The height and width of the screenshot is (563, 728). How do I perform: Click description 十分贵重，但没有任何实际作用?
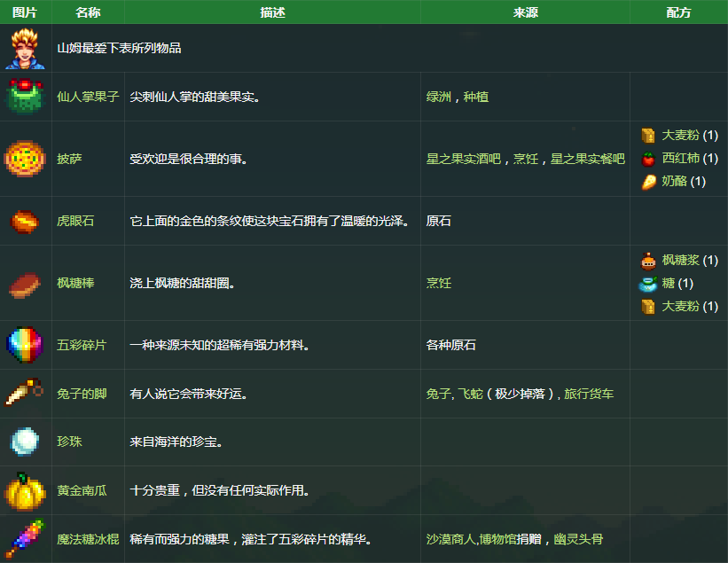coord(220,490)
